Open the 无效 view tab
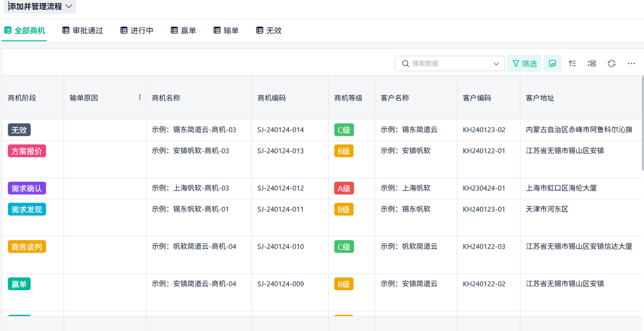This screenshot has height=331, width=644. [268, 31]
